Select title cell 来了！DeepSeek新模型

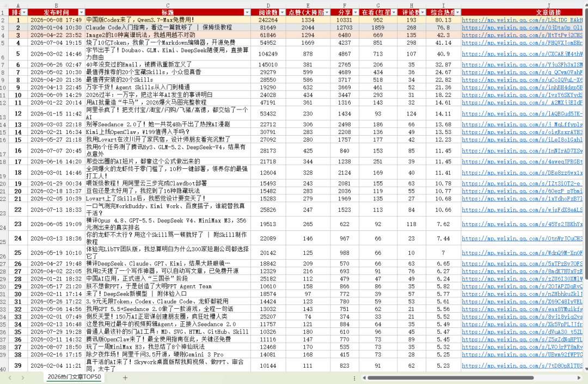(168, 294)
